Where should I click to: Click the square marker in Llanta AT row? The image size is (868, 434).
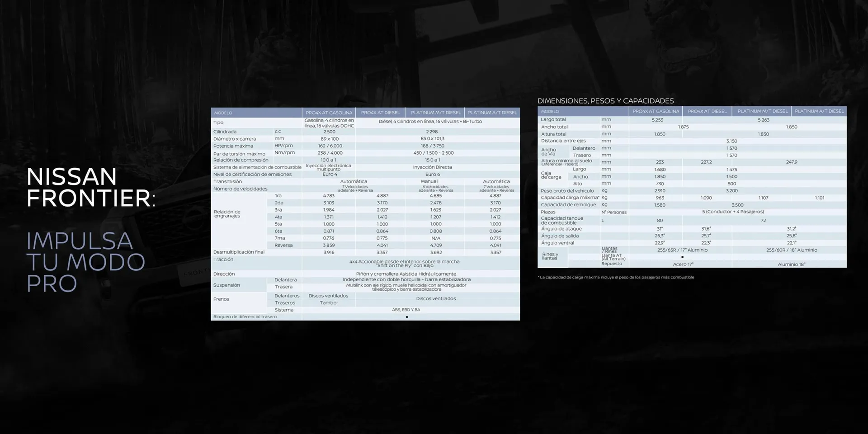coord(682,257)
